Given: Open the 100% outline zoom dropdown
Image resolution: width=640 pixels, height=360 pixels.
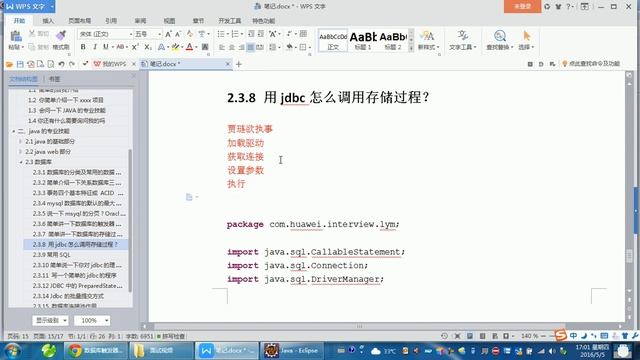Looking at the screenshot, I should pos(92,320).
